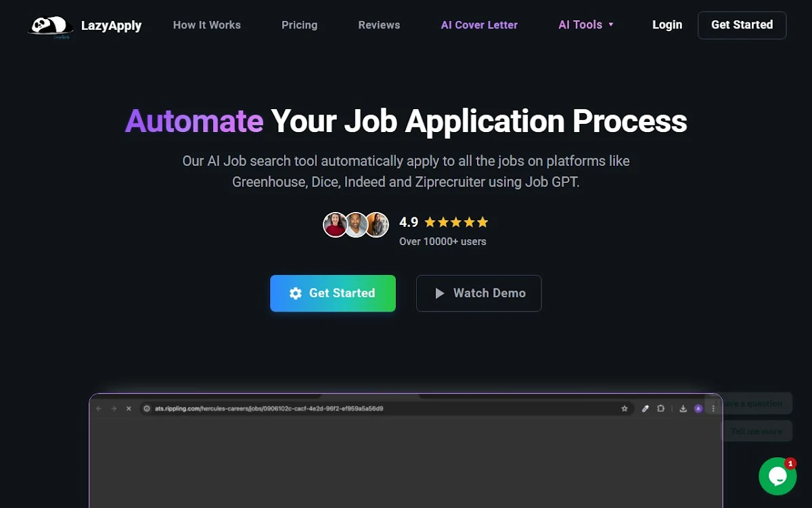Click the 'Tell me more' chat suggestion
The height and width of the screenshot is (508, 812).
coord(757,431)
